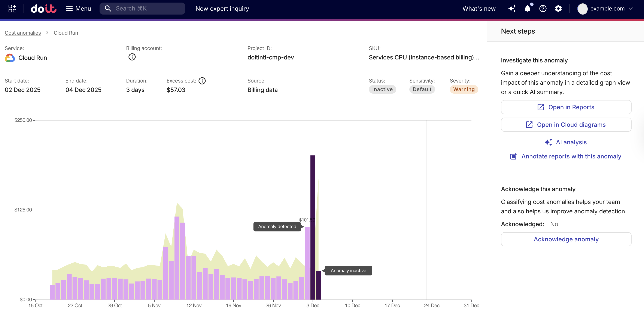Click the Cloud Run service icon
Screen dimensions: 644x313
[9, 58]
